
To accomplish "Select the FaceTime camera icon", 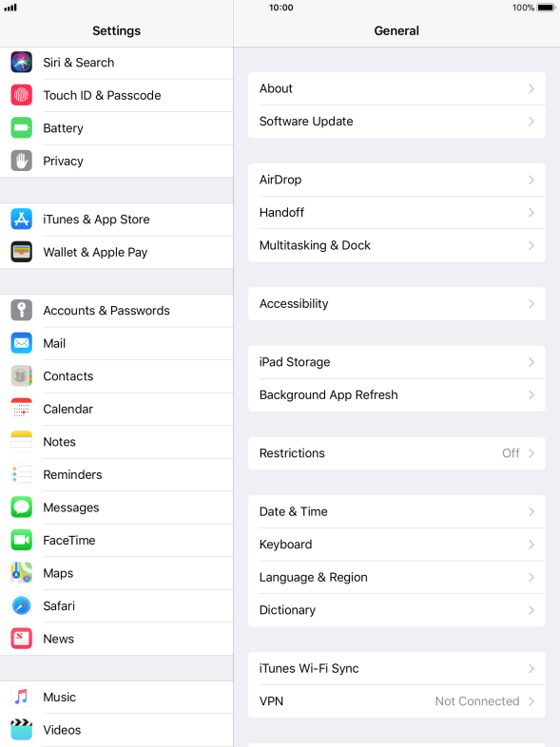I will [22, 540].
